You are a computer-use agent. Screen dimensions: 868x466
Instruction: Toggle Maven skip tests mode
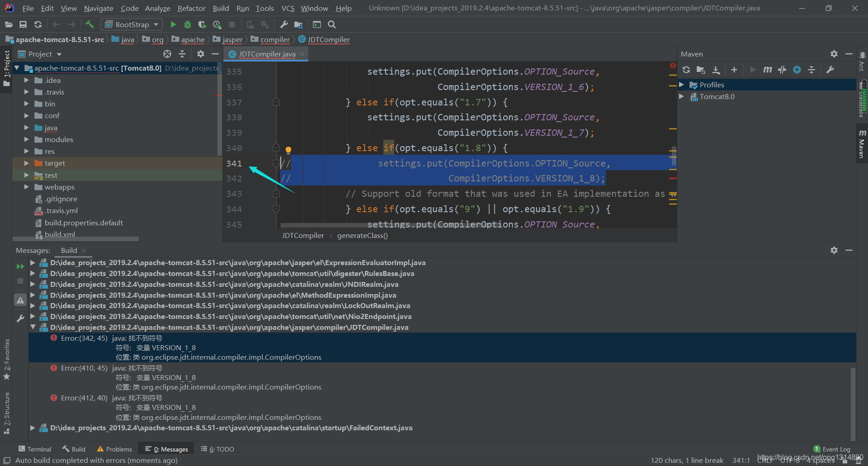[x=797, y=70]
